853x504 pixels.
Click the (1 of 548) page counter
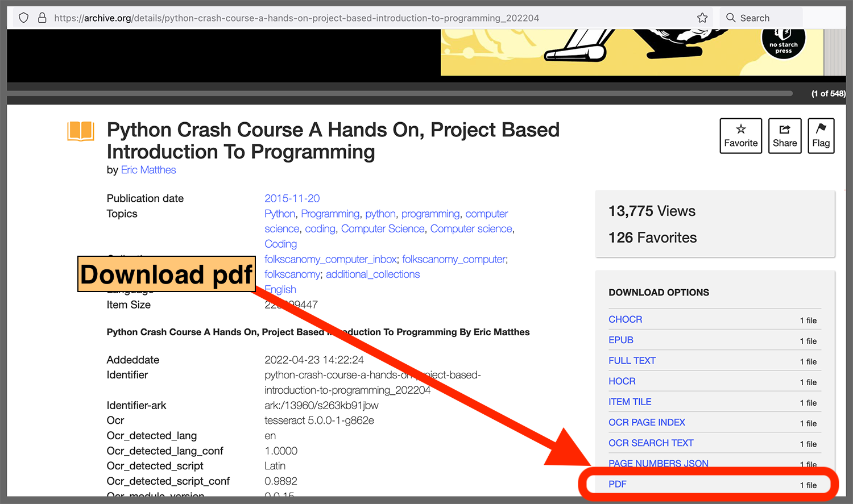[x=828, y=93]
